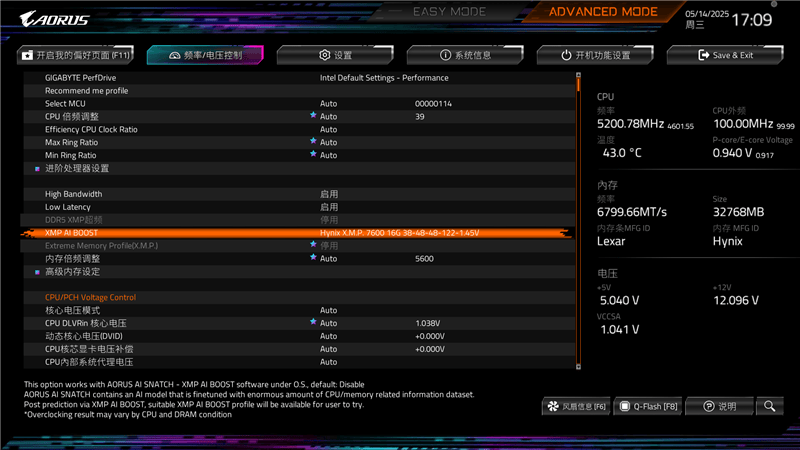Click scrollbar down arrow of settings list
Screen dimensions: 800x450
(x=578, y=366)
